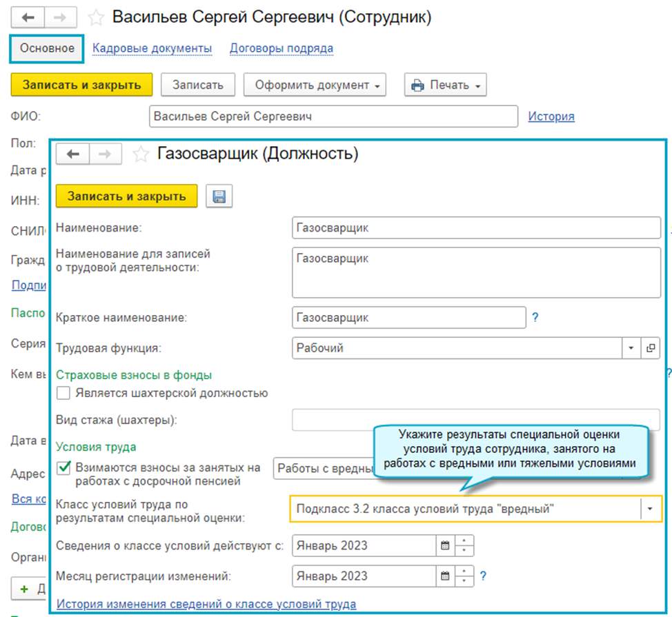This screenshot has height=617, width=672.
Task: Click the Наименование input field
Action: (x=476, y=227)
